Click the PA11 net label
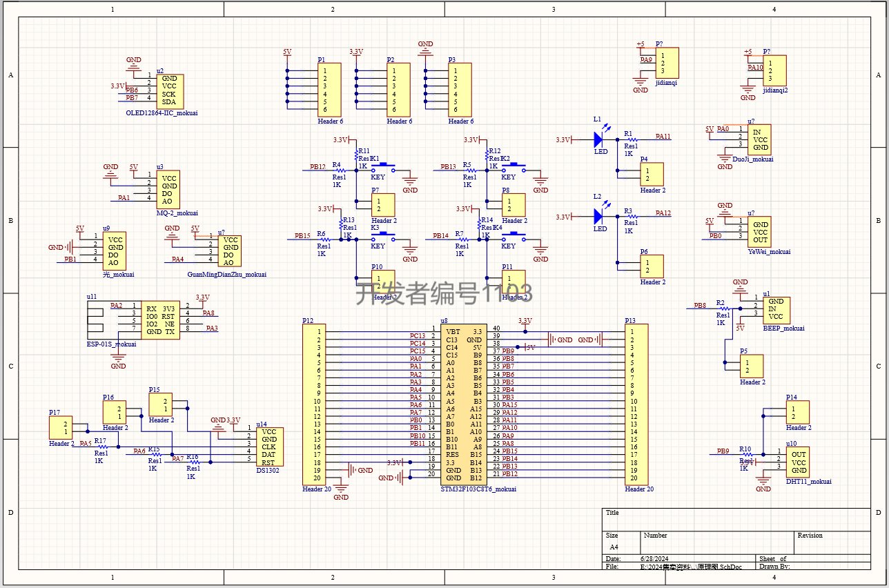 pos(663,137)
